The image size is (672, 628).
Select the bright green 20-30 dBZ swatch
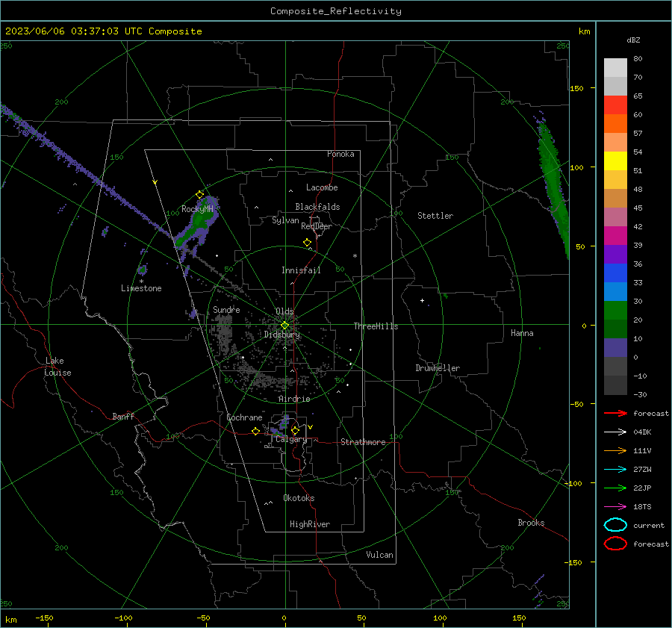coord(615,311)
